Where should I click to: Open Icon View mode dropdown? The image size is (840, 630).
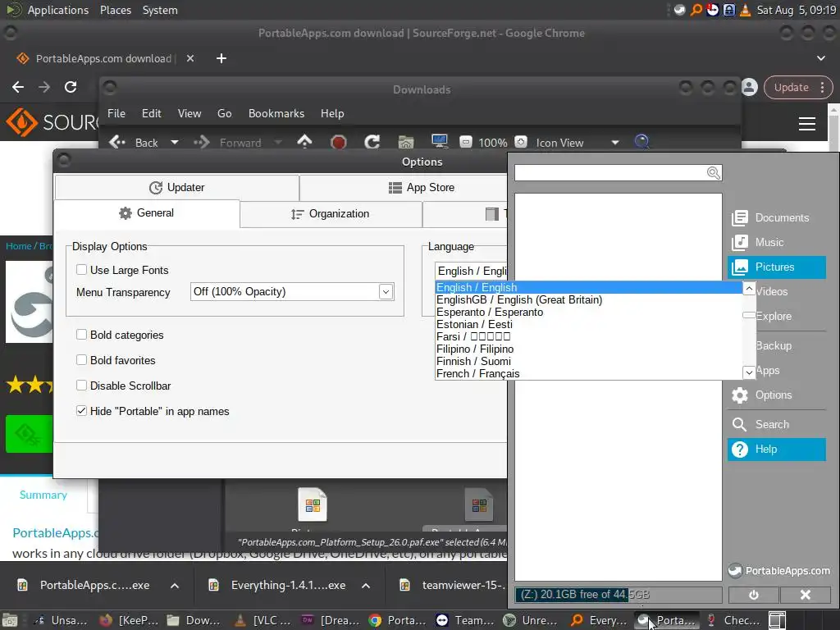[x=615, y=143]
